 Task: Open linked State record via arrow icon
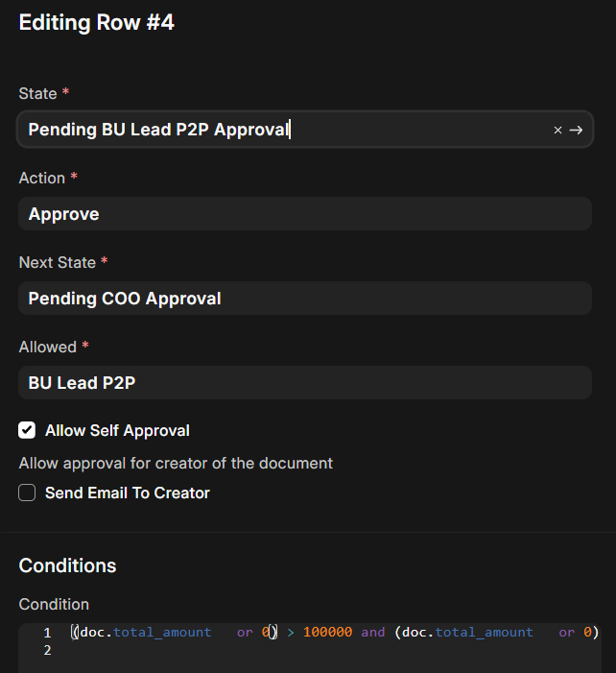coord(576,130)
